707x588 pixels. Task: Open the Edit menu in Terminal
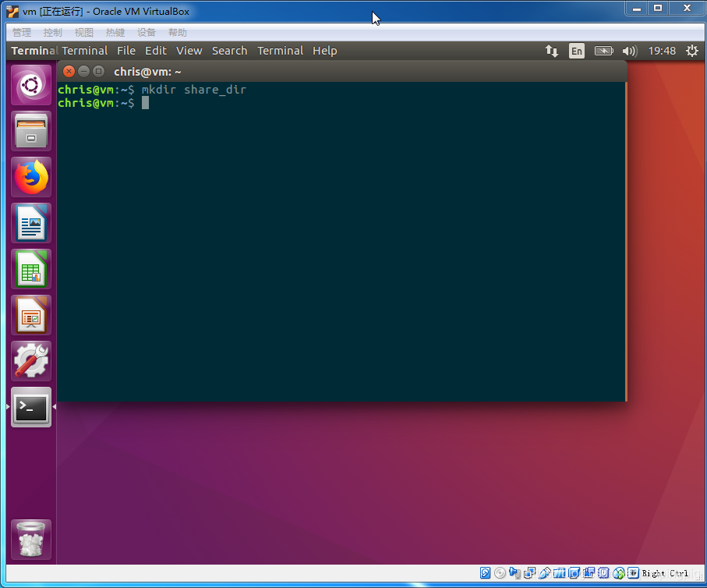click(x=156, y=51)
